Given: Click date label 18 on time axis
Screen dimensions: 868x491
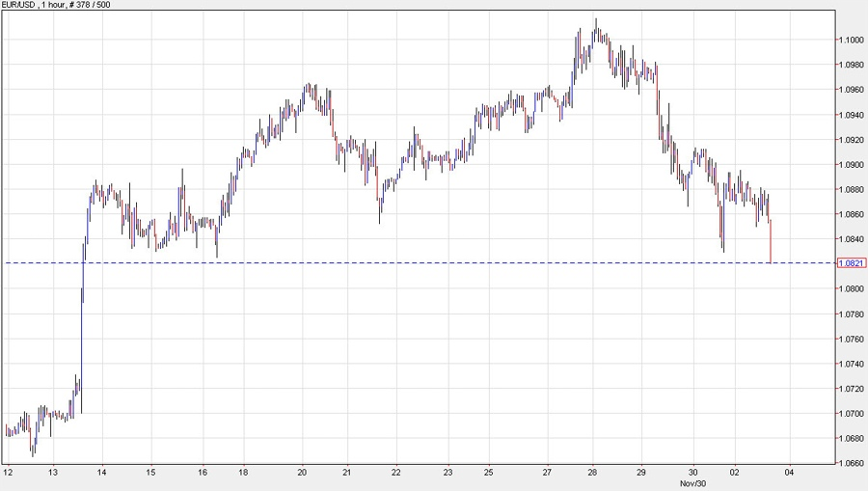Looking at the screenshot, I should tap(244, 473).
